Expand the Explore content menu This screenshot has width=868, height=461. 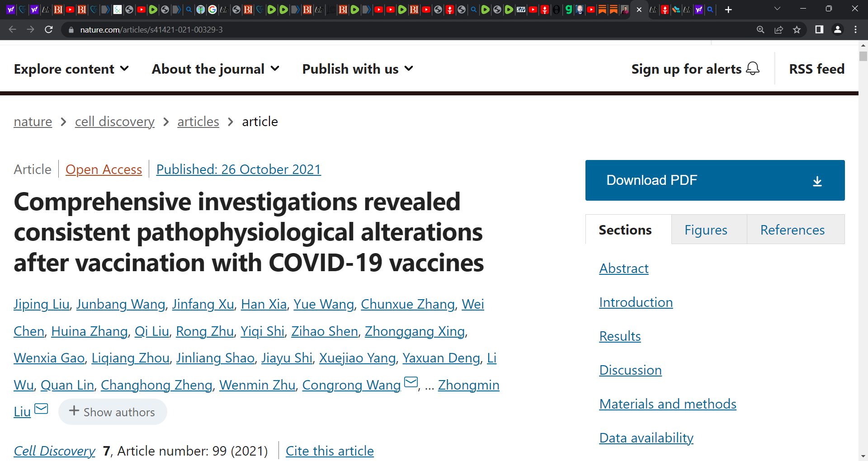(71, 69)
